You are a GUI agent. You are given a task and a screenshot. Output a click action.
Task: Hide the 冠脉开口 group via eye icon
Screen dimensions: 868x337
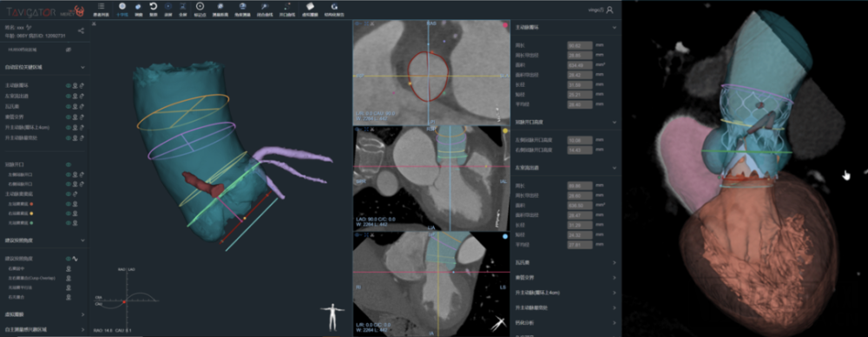click(68, 165)
